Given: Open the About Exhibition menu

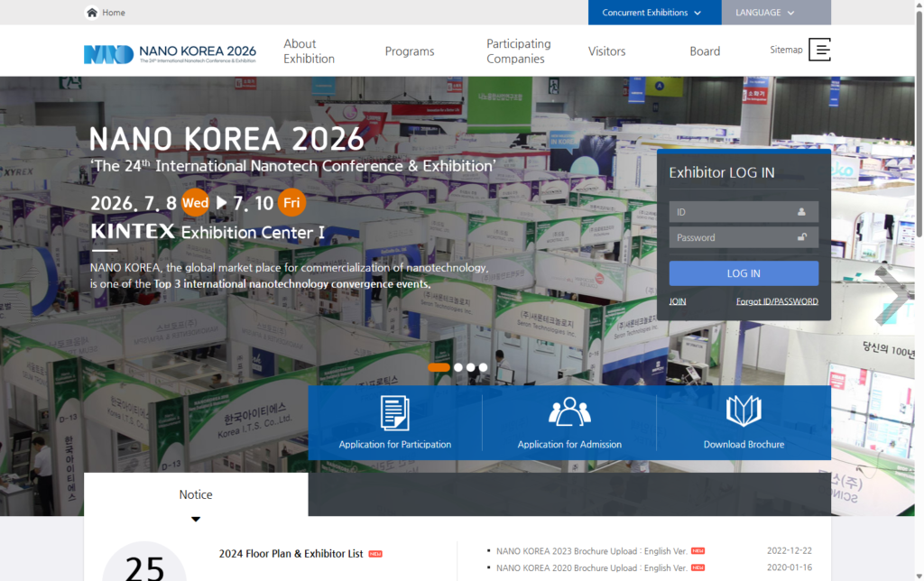Looking at the screenshot, I should pyautogui.click(x=309, y=51).
